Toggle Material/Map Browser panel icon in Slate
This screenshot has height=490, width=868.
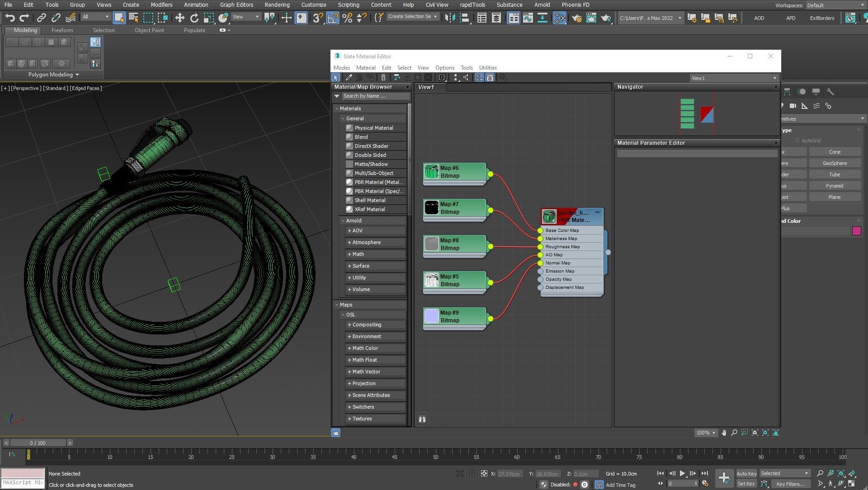[480, 78]
